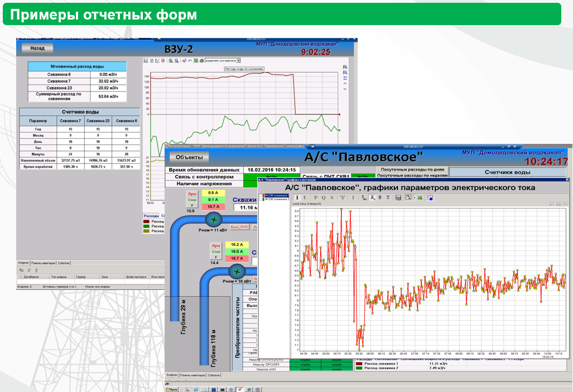Open the Расходы tab below ВЗУ-2 chart
Image resolution: width=573 pixels, height=392 pixels.
[x=151, y=216]
